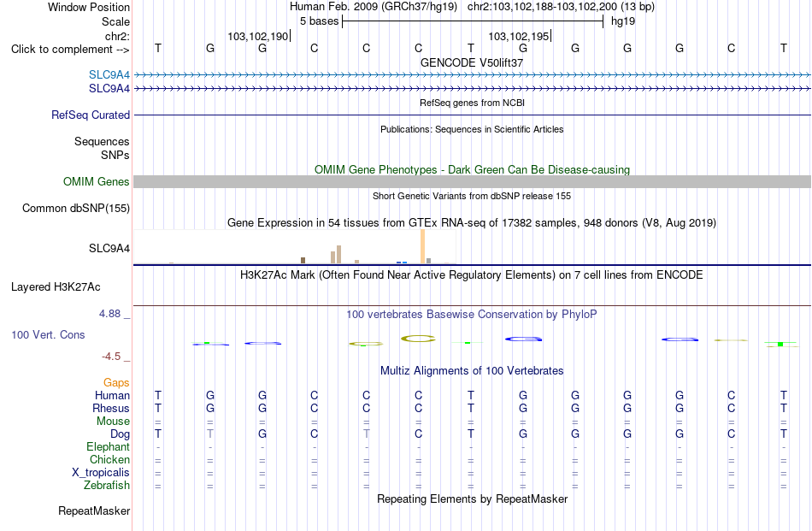Click the Window Position label
Image resolution: width=812 pixels, height=531 pixels.
(x=89, y=7)
